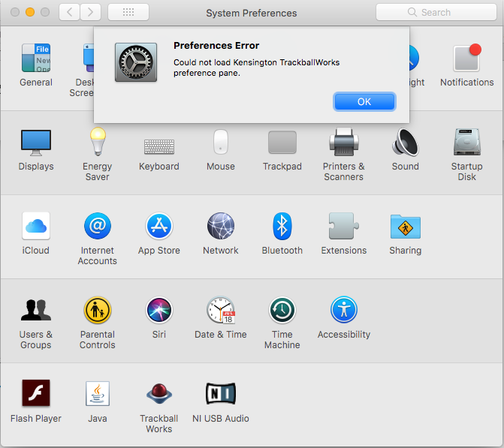Open Siri preferences
Screen dimensions: 504x448
158,317
